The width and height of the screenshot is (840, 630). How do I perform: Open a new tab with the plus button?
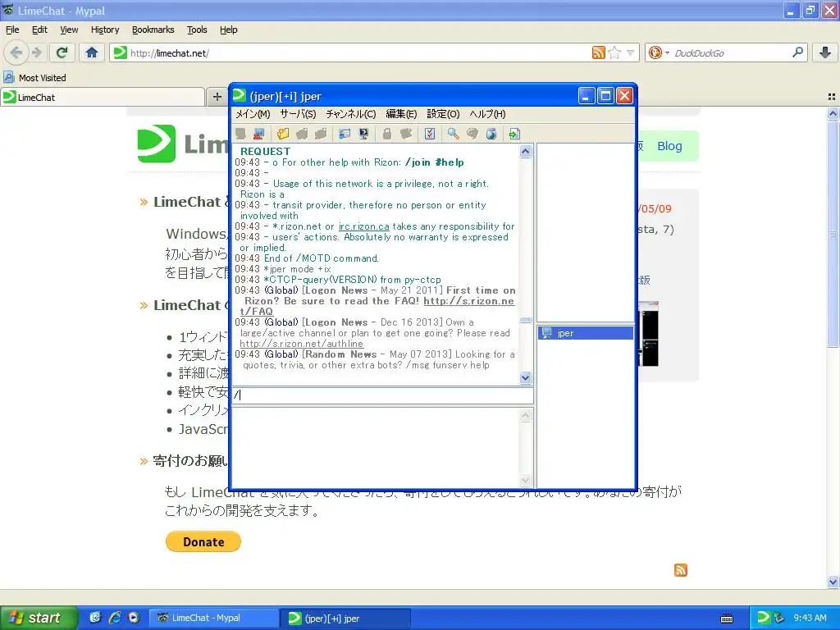click(217, 97)
